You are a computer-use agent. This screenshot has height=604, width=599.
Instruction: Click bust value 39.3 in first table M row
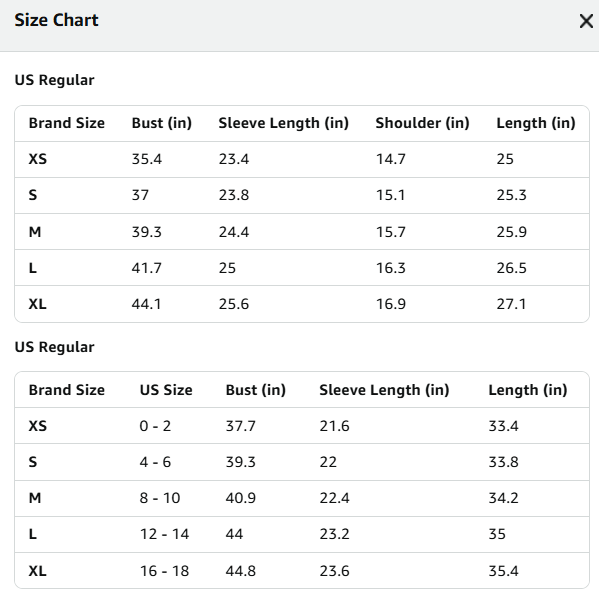click(147, 232)
